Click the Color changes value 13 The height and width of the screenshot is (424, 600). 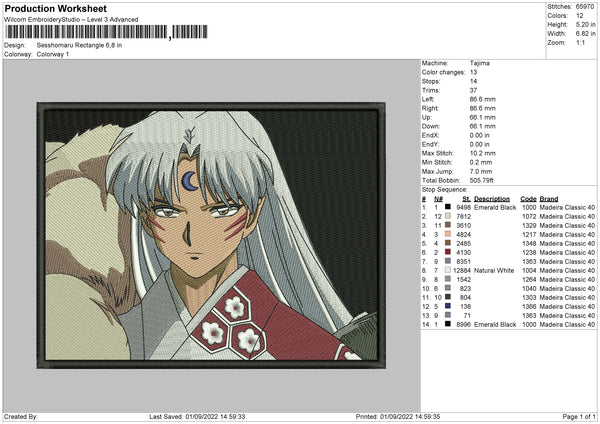[x=473, y=72]
